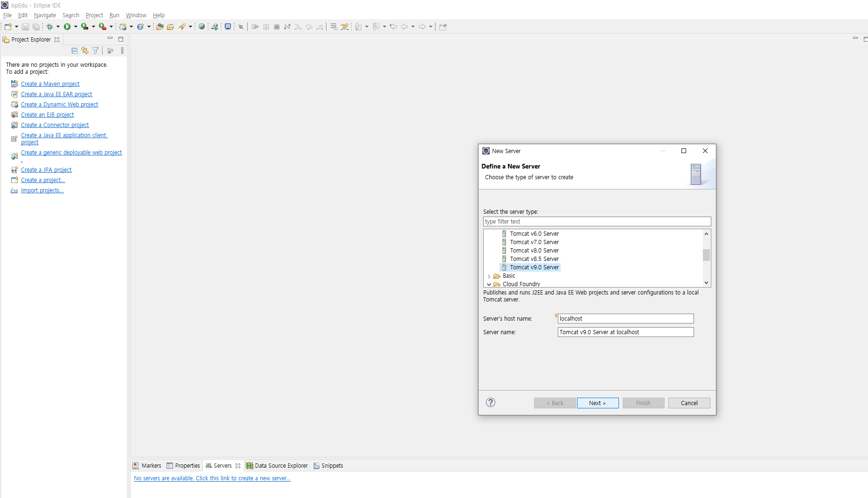Open the Navigate menu
Viewport: 868px width, 498px height.
(x=45, y=15)
